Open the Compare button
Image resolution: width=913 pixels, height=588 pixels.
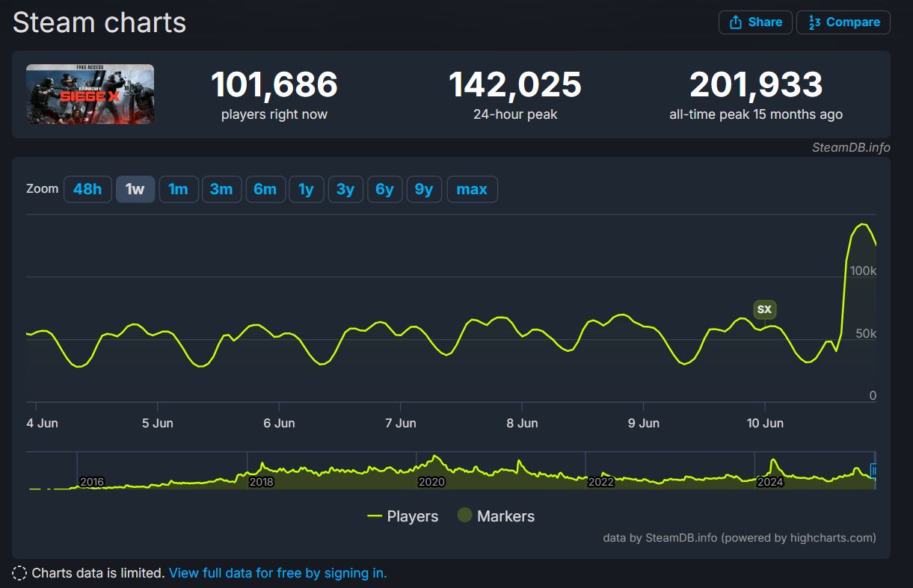point(843,22)
